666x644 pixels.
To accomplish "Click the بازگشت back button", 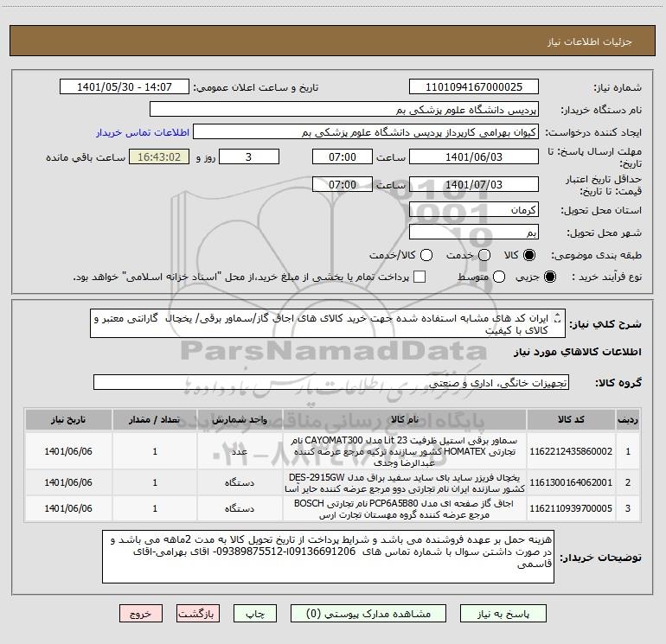I will click(x=198, y=614).
